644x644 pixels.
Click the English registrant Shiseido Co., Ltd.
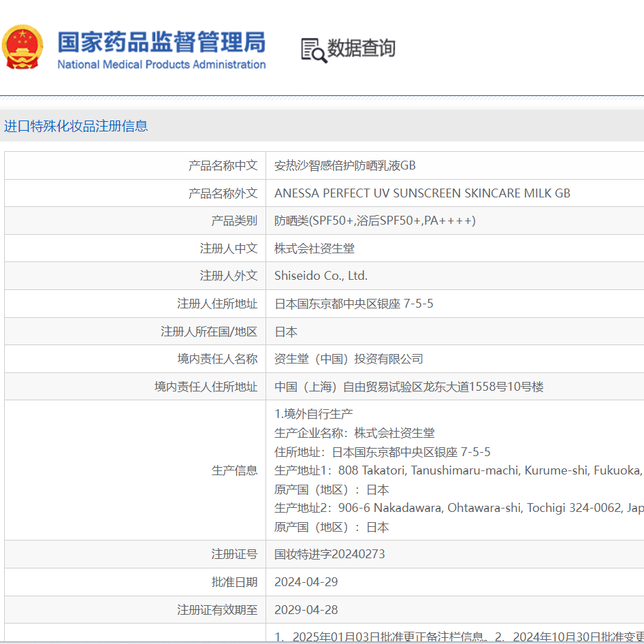[x=320, y=276]
